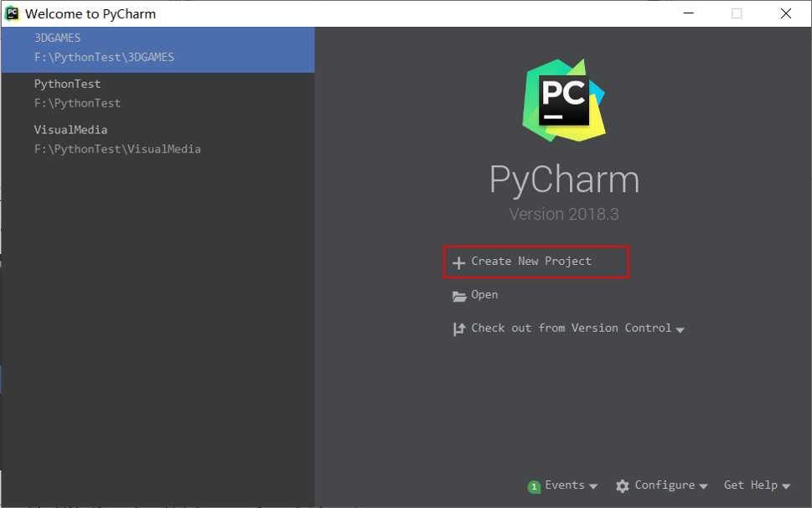This screenshot has height=508, width=812.
Task: Select Check out from Version Control
Action: 571,328
